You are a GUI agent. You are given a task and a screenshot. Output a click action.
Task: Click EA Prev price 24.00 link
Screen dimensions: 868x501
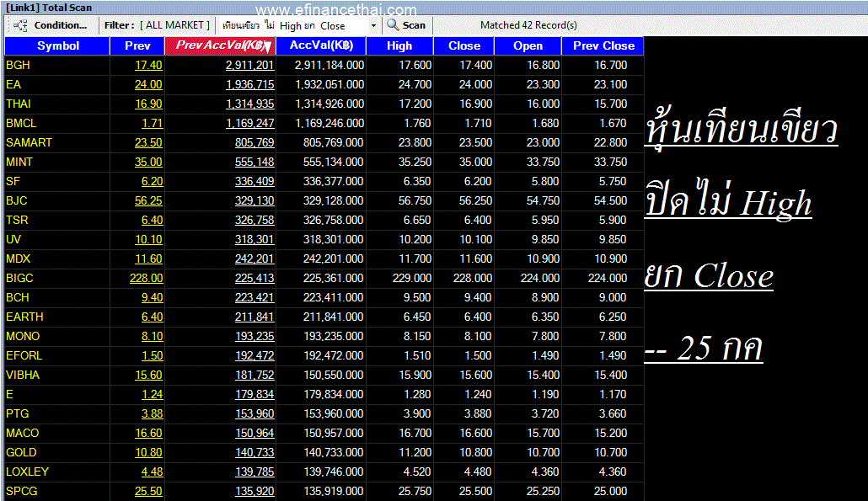[x=148, y=84]
